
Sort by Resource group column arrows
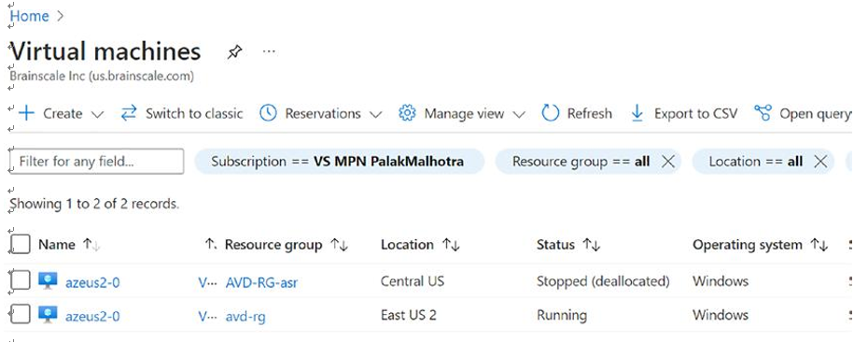[x=339, y=245]
